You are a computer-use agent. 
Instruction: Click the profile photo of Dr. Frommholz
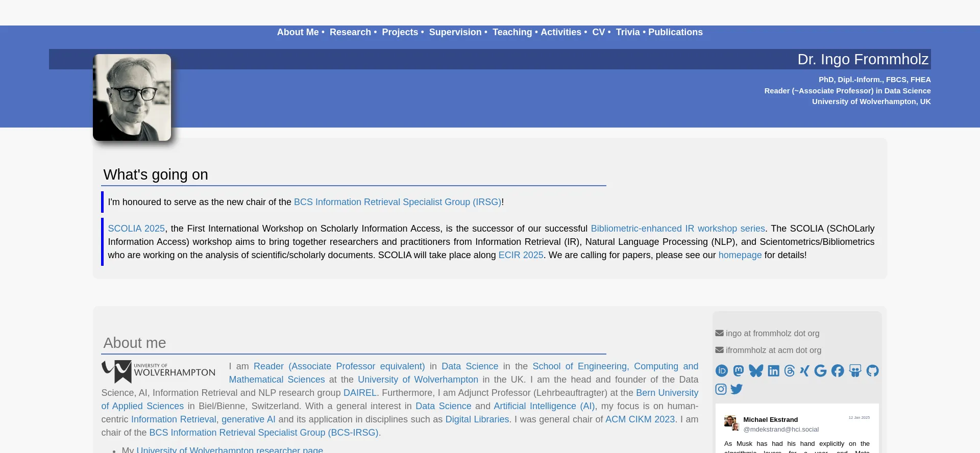(x=132, y=97)
